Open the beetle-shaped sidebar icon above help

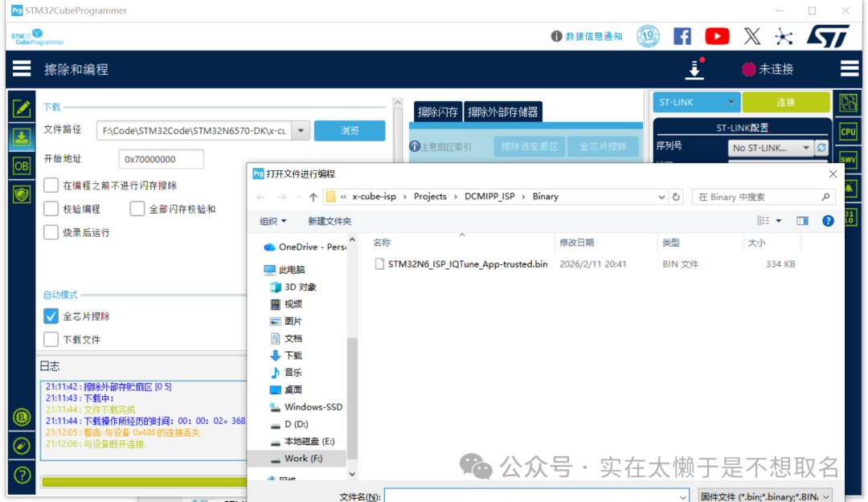[22, 446]
